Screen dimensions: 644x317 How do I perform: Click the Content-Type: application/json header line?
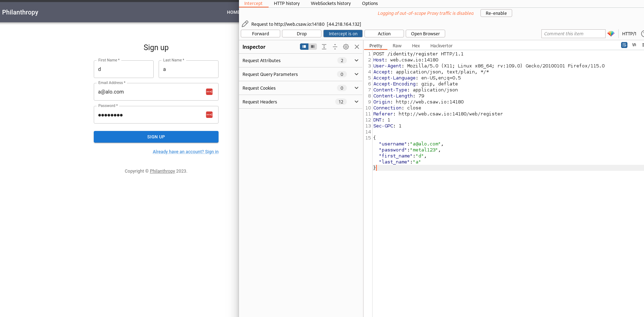click(x=416, y=90)
